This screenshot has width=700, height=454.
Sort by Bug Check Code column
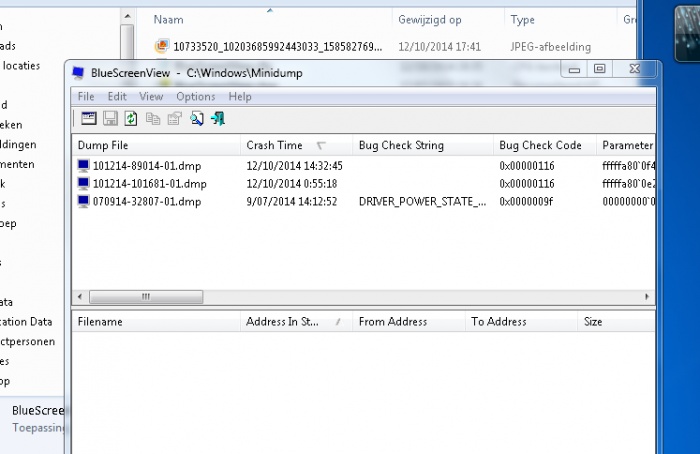click(x=545, y=145)
